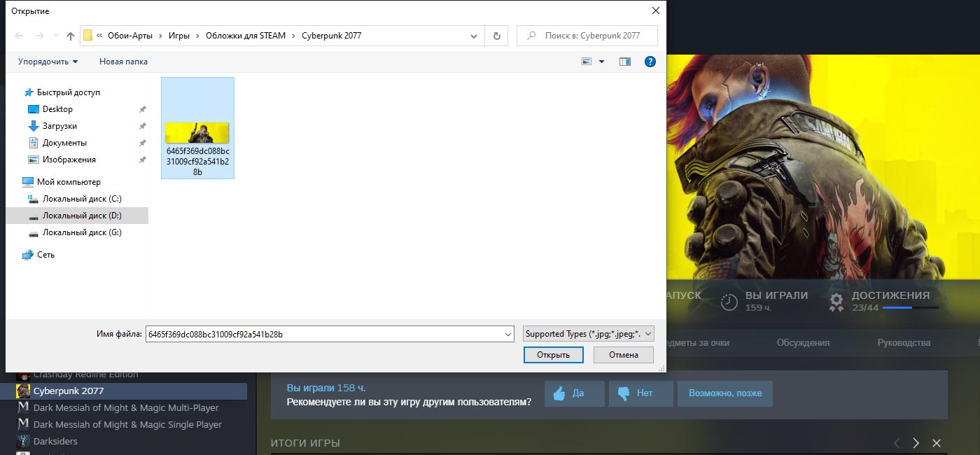This screenshot has width=980, height=455.
Task: Refresh the Cyberpunk 2077 folder view
Action: pos(497,36)
